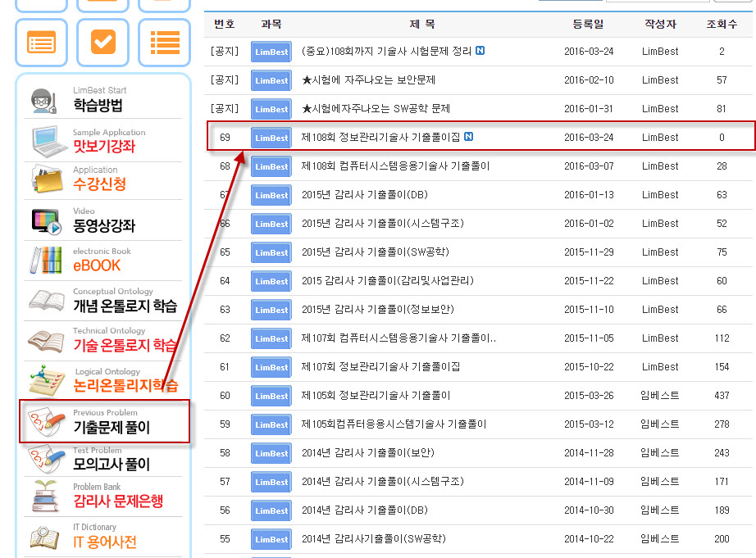The image size is (756, 558).
Task: Open notice ★시험에자주나오는 SW공학 문제
Action: [376, 108]
